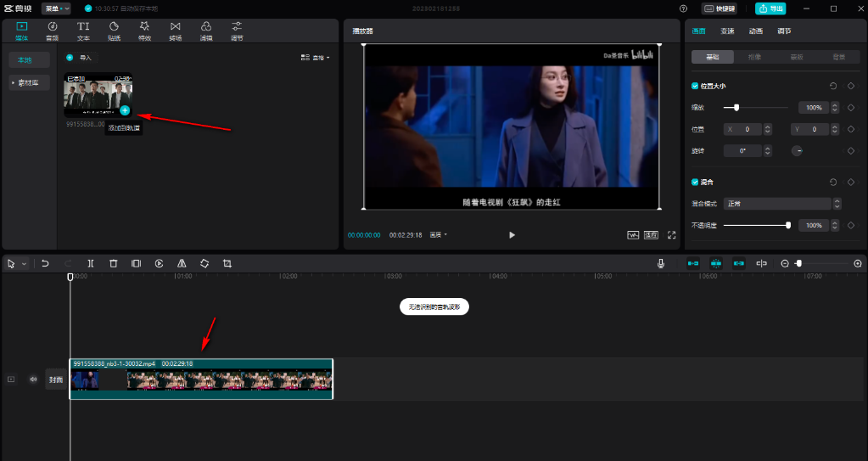
Task: Reset the 位置大小 section with its reset arrow
Action: (832, 86)
